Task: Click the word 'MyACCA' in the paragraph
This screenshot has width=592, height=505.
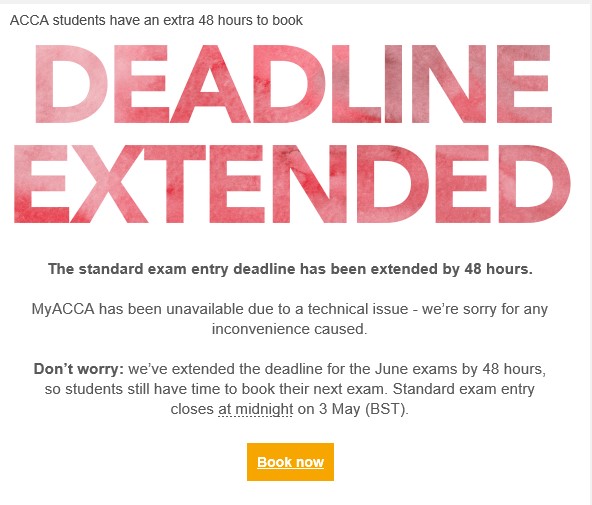Action: (63, 309)
